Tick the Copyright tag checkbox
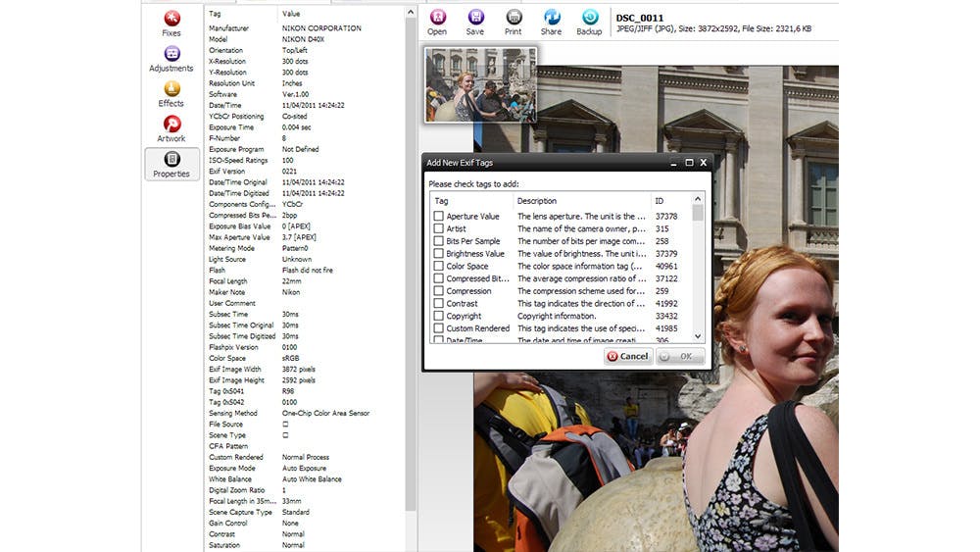The height and width of the screenshot is (552, 980). pyautogui.click(x=439, y=317)
